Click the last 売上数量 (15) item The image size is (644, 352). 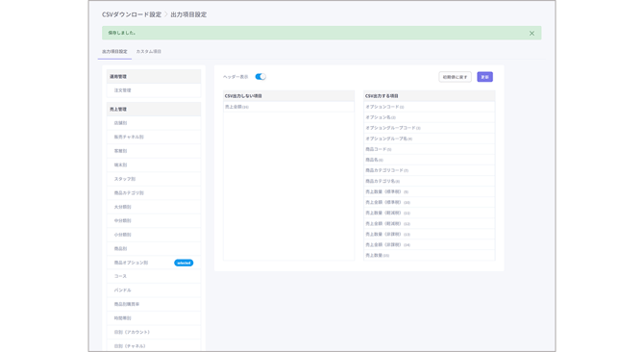click(x=430, y=256)
